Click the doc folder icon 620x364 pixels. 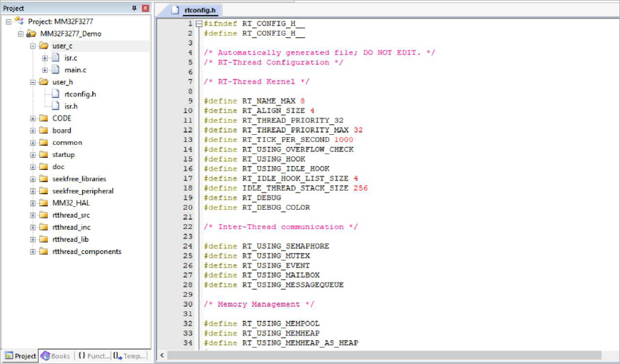(44, 167)
